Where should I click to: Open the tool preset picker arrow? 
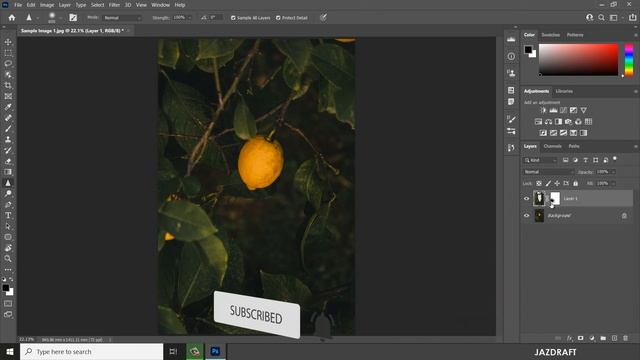coord(37,18)
